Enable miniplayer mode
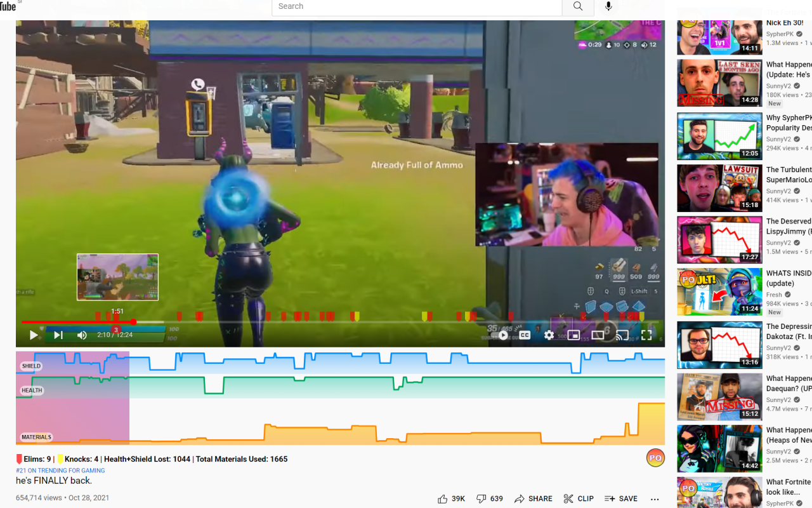 coord(573,335)
